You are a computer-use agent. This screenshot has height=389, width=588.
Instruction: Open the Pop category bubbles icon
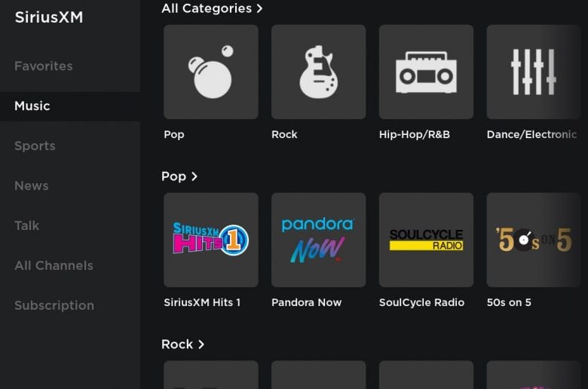[211, 72]
